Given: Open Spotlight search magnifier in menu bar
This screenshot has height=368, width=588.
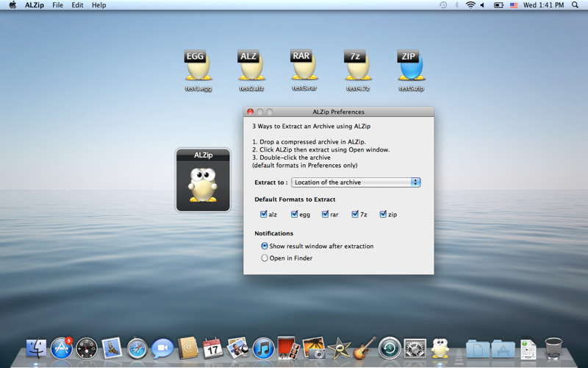Looking at the screenshot, I should [576, 5].
